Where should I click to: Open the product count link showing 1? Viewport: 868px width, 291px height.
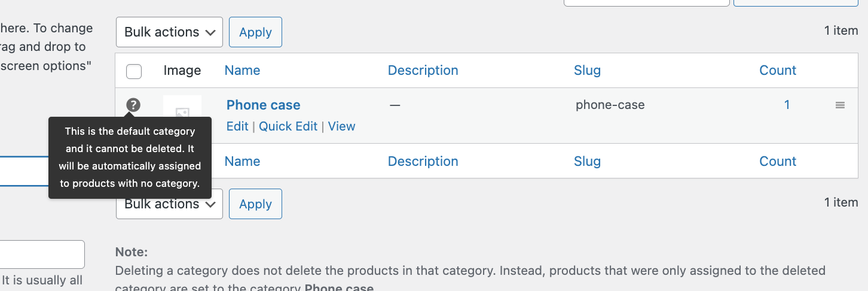coord(787,105)
